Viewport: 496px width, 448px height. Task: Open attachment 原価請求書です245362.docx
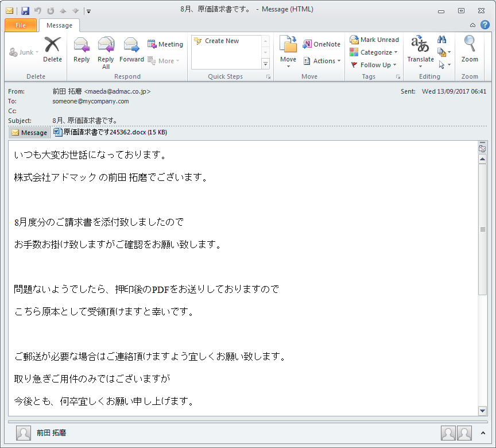tap(110, 132)
